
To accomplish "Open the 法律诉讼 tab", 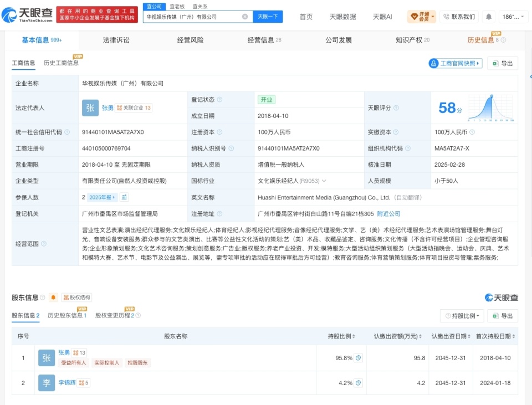I will pyautogui.click(x=116, y=40).
